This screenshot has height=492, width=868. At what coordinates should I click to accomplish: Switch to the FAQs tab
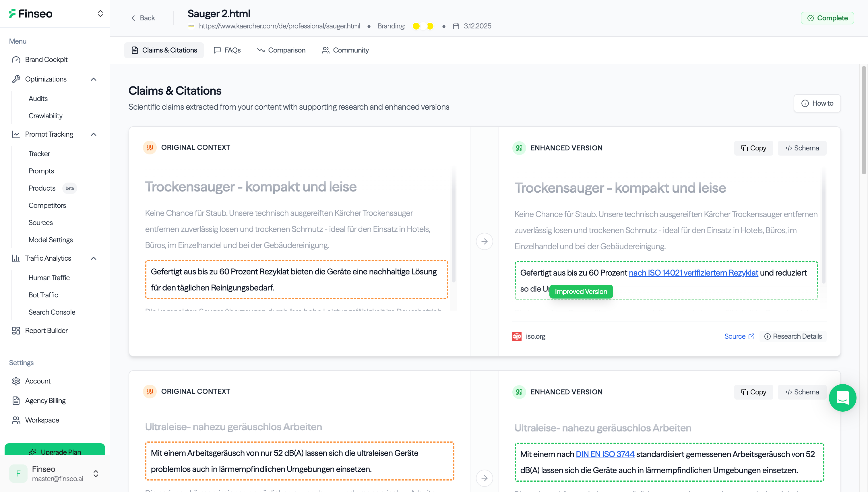227,50
